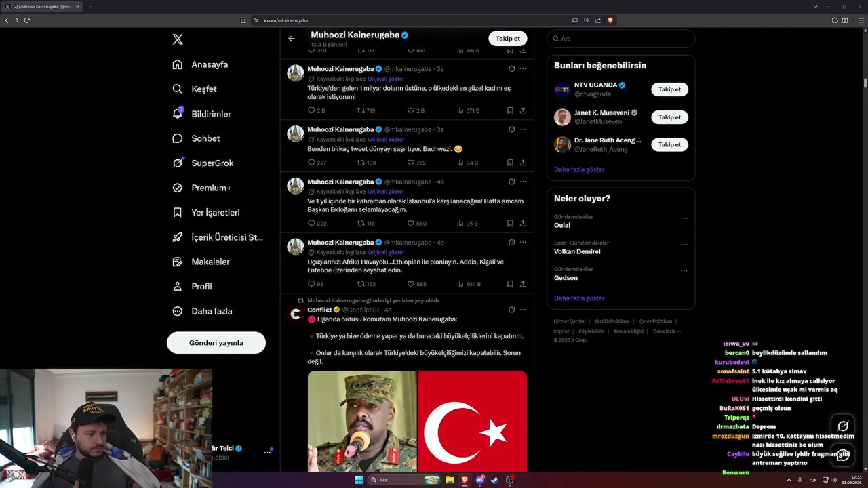The image size is (868, 488).
Task: Open Premium+ in sidebar
Action: coord(201,188)
